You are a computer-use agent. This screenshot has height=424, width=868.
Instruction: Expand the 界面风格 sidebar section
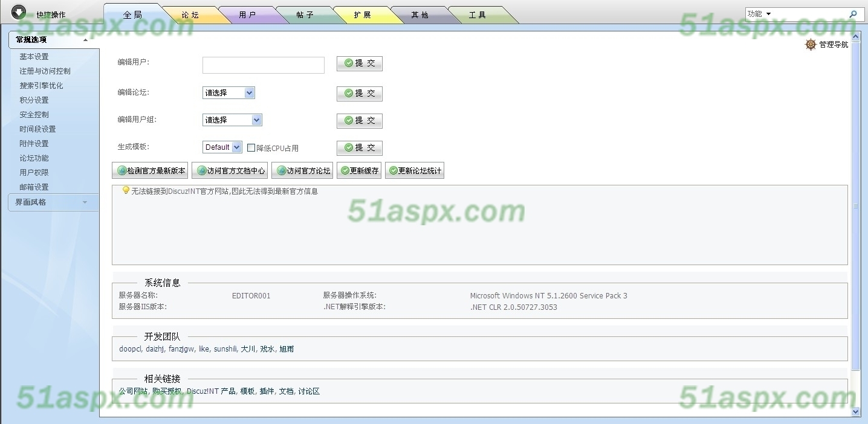54,202
